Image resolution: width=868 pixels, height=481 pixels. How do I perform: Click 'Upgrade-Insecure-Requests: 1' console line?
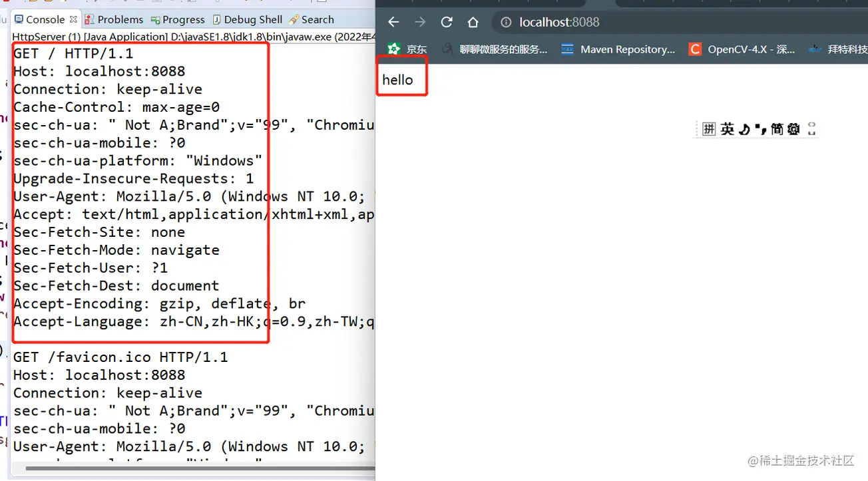[x=133, y=179]
